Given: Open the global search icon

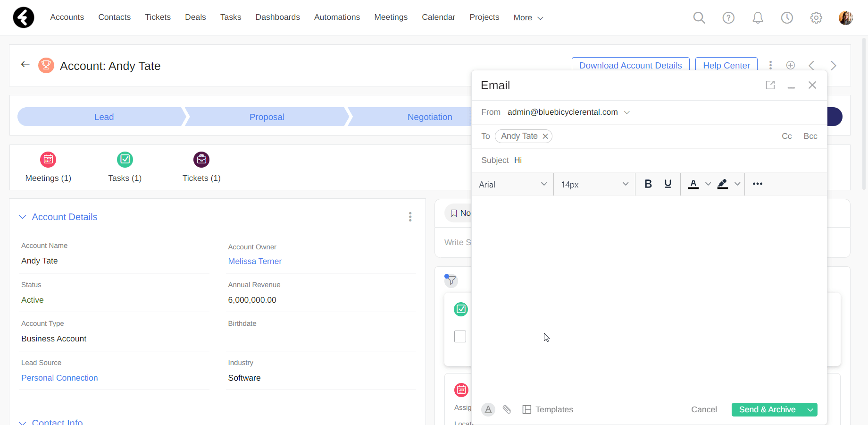Looking at the screenshot, I should (x=699, y=17).
